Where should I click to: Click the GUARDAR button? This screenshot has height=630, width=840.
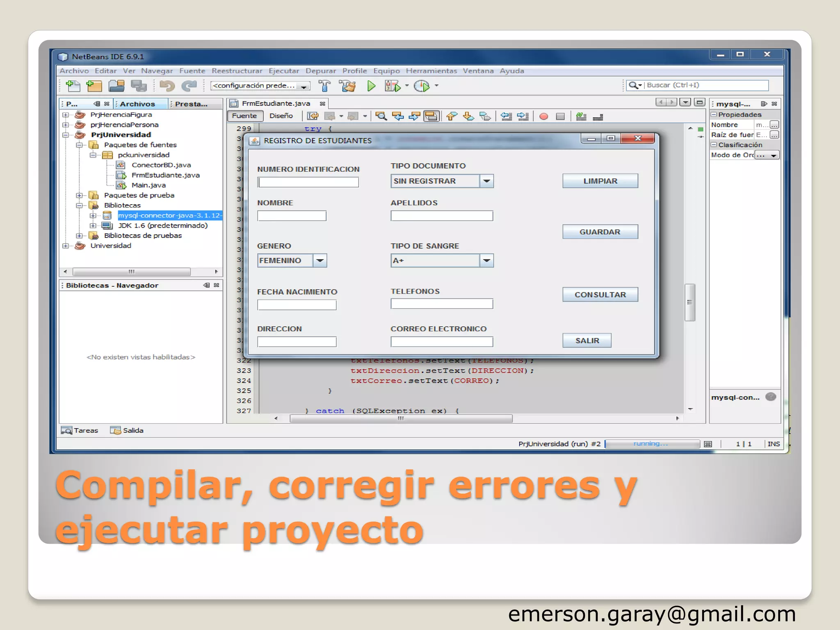(x=600, y=232)
